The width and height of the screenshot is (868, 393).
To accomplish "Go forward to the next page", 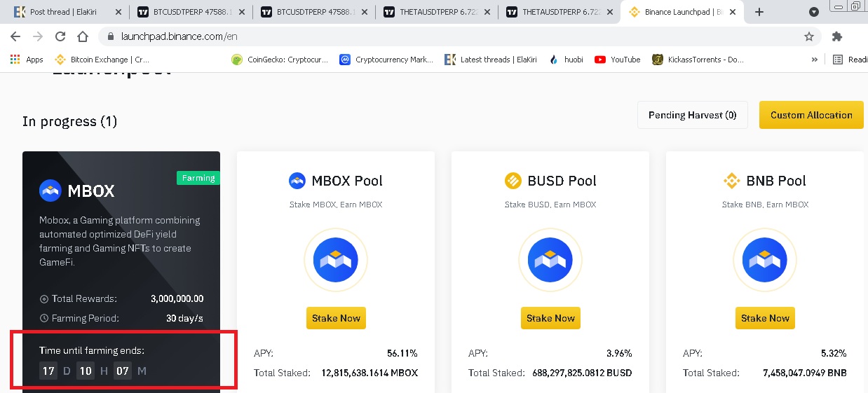I will coord(38,36).
